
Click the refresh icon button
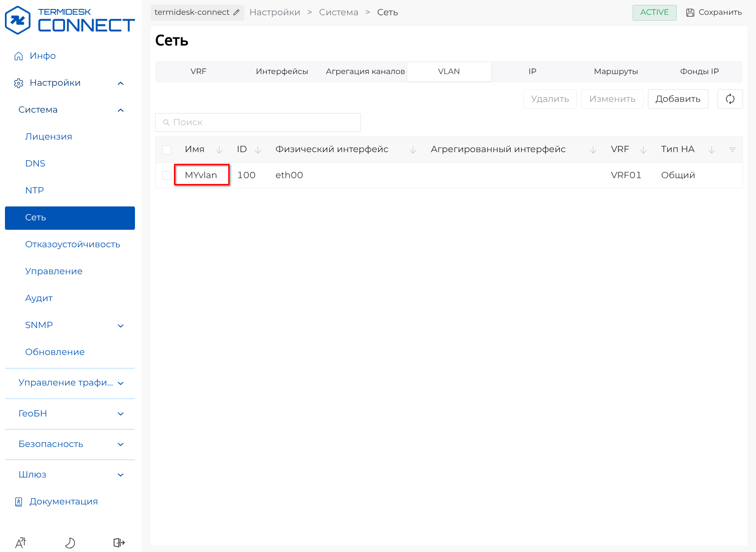[730, 99]
